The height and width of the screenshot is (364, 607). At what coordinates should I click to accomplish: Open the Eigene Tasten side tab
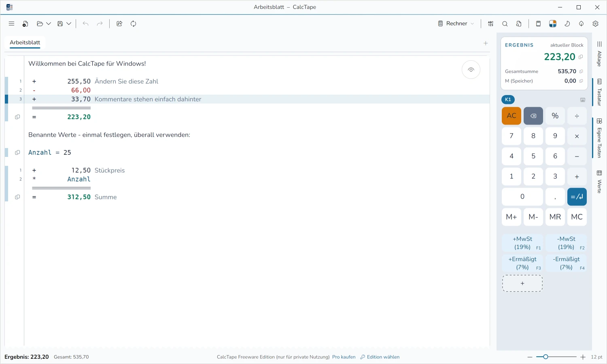point(599,138)
